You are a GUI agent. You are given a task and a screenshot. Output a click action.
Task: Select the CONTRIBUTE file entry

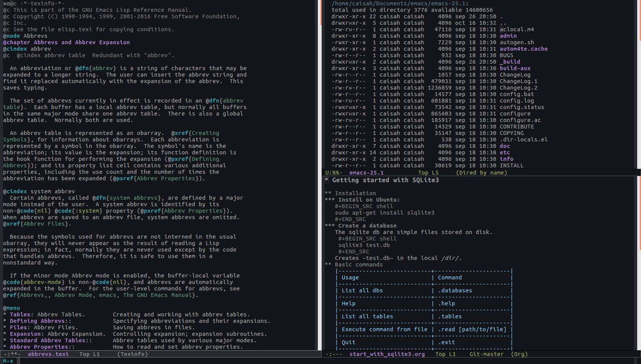click(x=517, y=127)
